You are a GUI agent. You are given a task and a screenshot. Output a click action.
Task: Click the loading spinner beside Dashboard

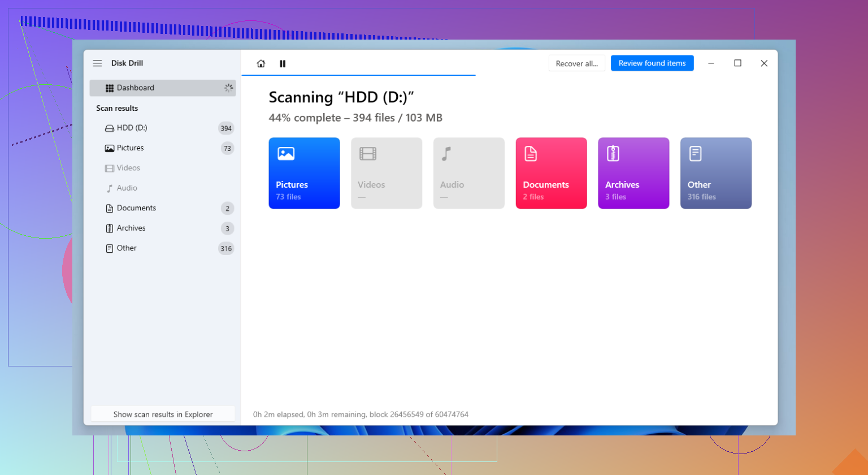[228, 88]
